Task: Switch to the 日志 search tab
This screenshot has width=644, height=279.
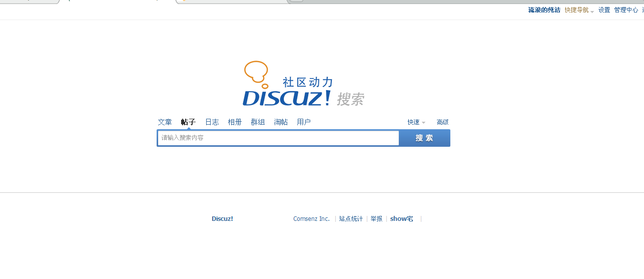Action: coord(212,122)
